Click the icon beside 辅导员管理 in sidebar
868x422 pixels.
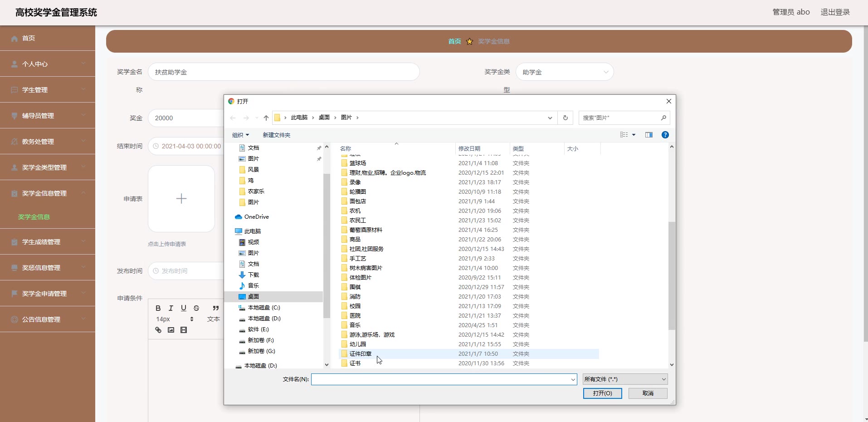click(15, 116)
